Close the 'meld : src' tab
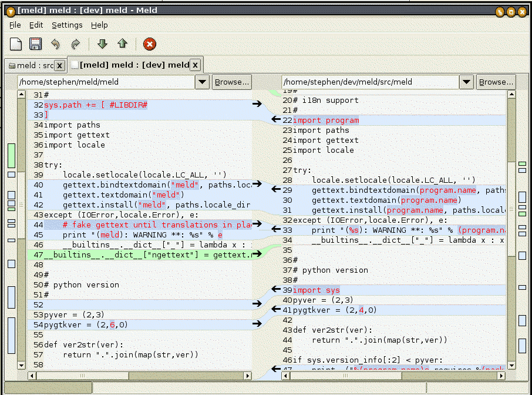 [x=59, y=65]
